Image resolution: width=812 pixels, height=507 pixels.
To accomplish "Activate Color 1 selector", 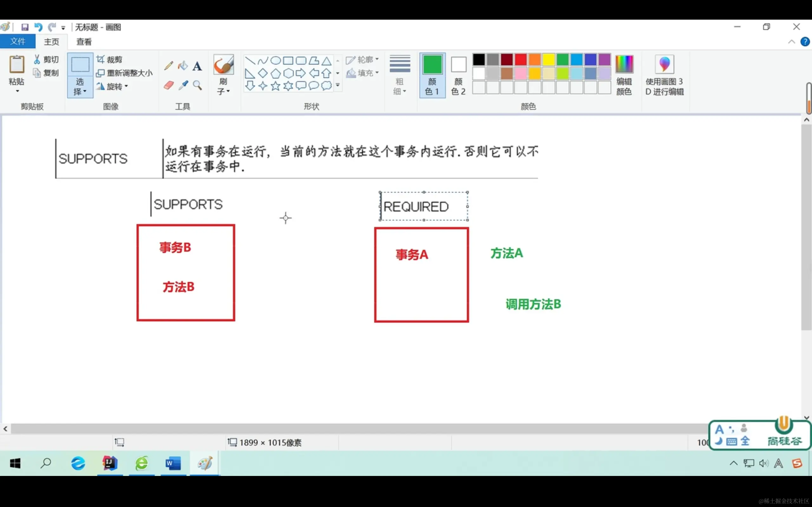I will [x=432, y=75].
